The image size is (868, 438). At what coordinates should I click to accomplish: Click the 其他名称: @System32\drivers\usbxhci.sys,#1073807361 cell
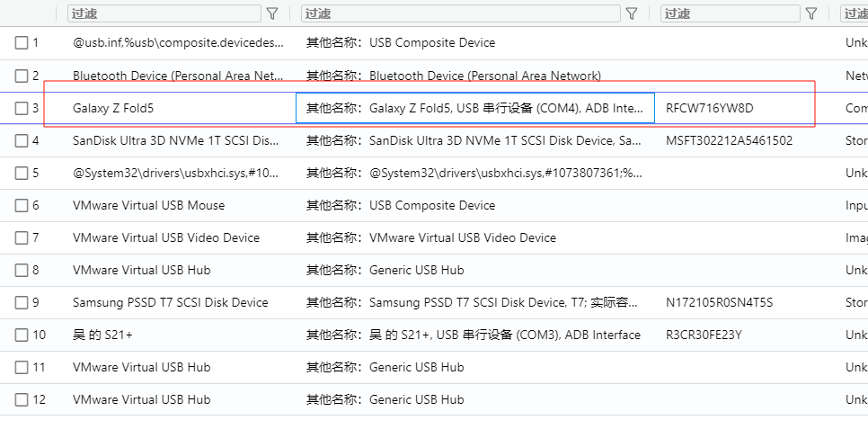click(x=474, y=173)
